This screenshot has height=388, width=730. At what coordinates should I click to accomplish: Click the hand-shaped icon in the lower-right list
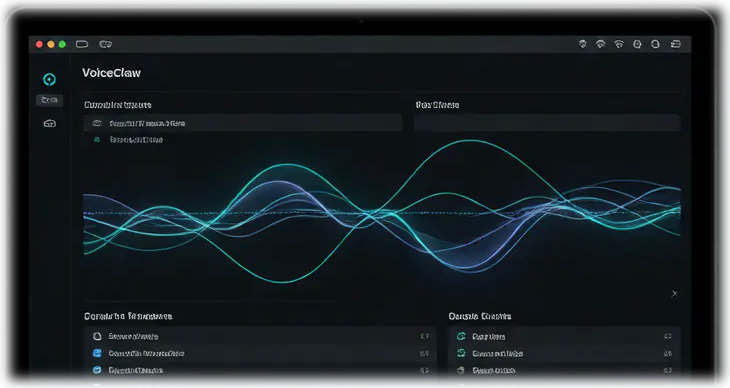pos(461,370)
